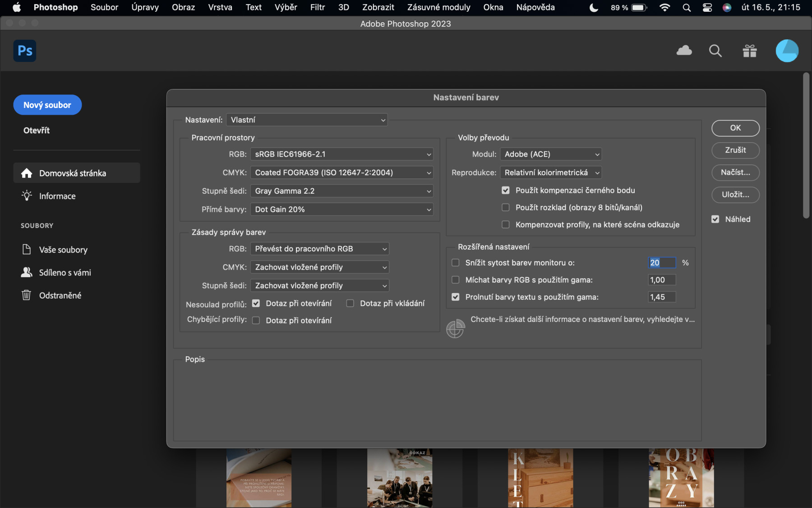
Task: Open the Modul Adobe (ACE) dropdown
Action: coord(551,154)
